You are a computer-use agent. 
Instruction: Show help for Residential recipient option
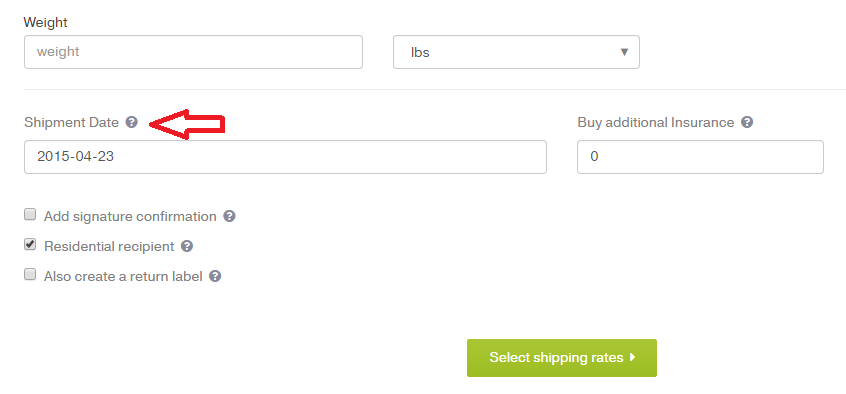[x=187, y=247]
